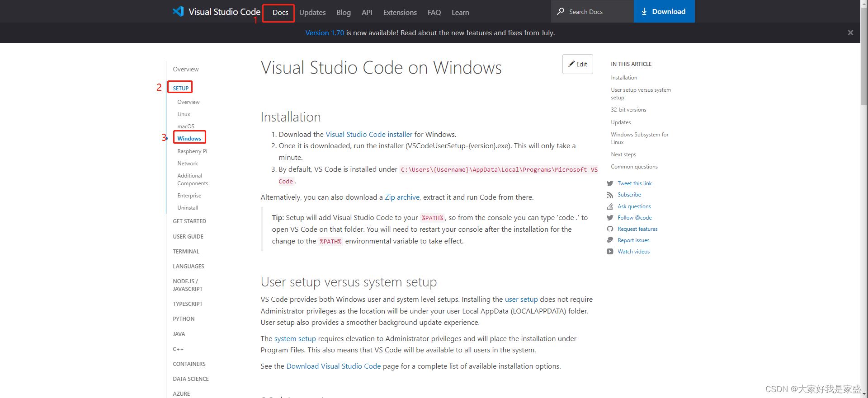This screenshot has width=868, height=398.
Task: Dismiss the version banner with X
Action: click(x=850, y=33)
